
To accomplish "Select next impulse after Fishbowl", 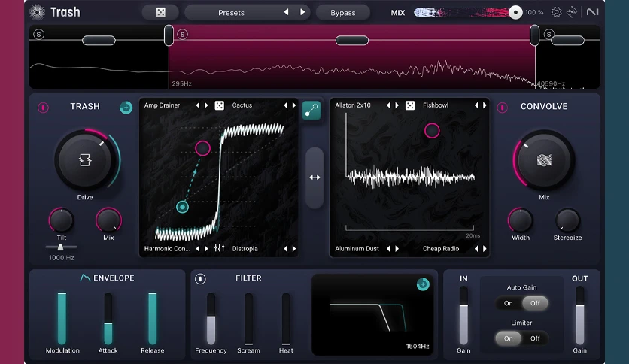I will tap(485, 105).
